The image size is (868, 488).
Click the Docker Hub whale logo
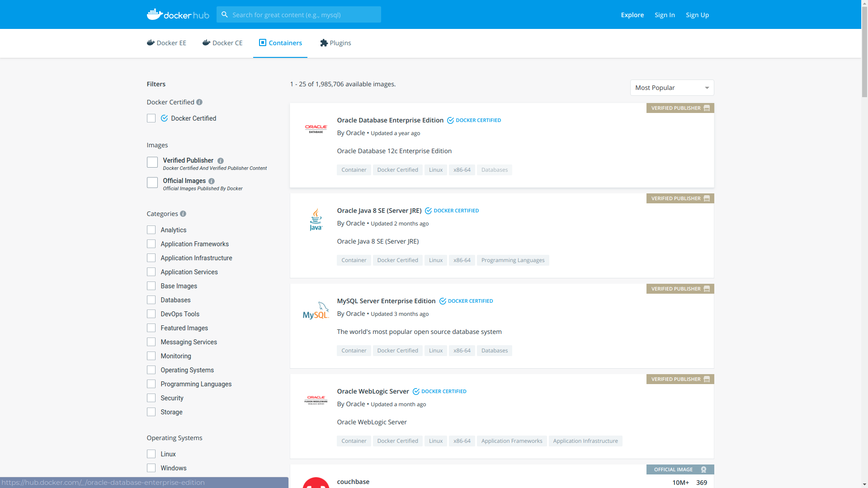[x=178, y=14]
